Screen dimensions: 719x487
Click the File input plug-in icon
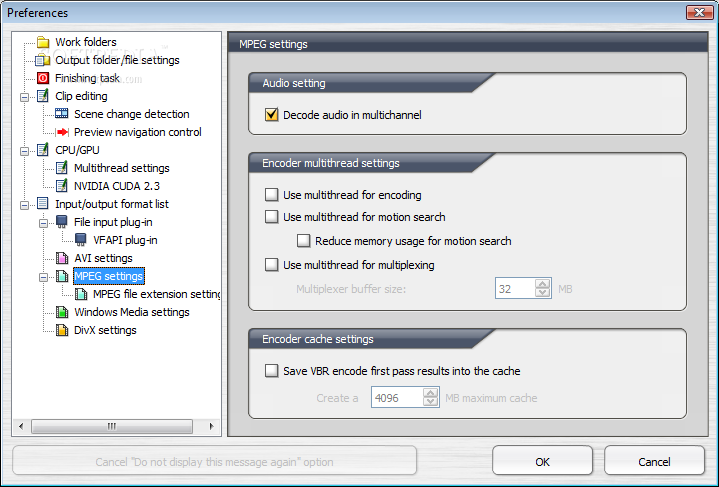[x=61, y=222]
